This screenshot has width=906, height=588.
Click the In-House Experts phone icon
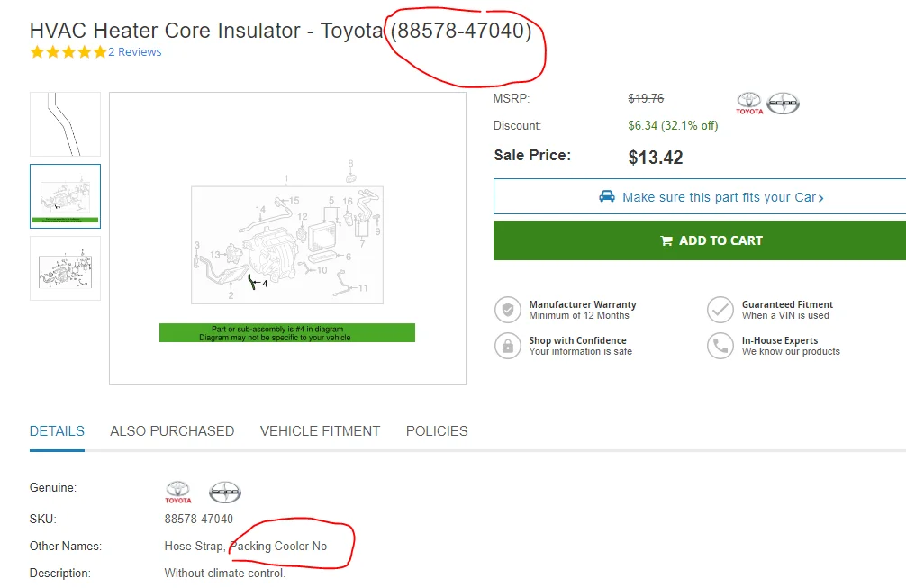tap(720, 346)
